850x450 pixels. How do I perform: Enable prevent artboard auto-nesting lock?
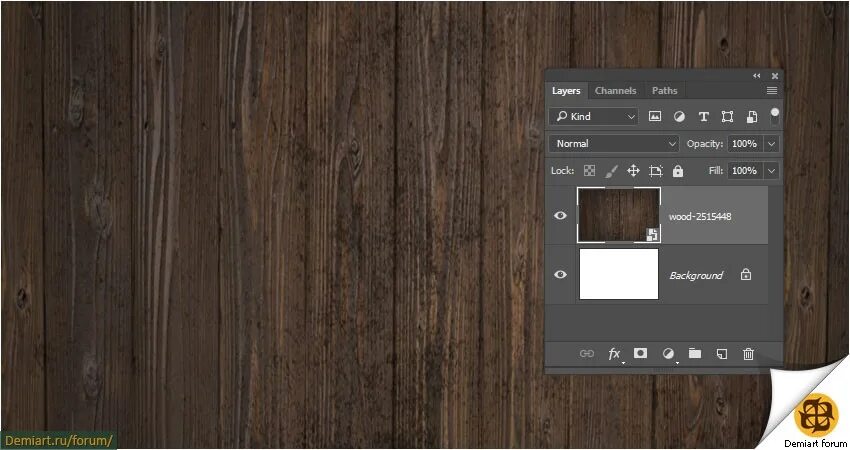tap(655, 171)
